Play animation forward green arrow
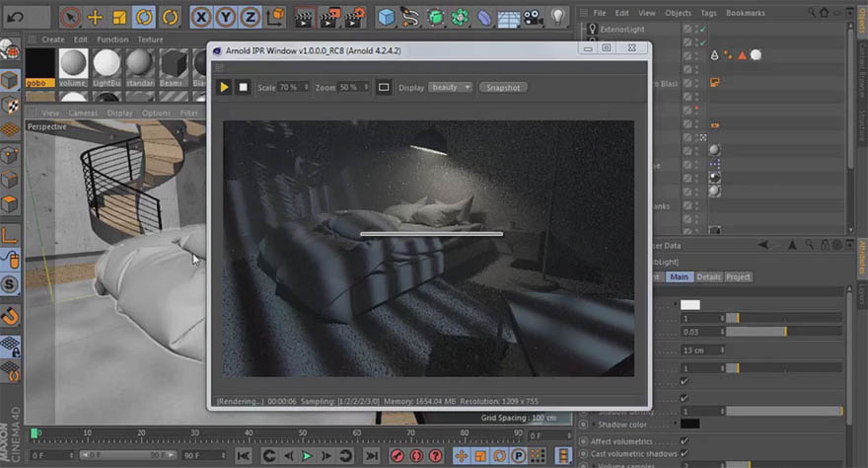The image size is (868, 468). tap(307, 456)
